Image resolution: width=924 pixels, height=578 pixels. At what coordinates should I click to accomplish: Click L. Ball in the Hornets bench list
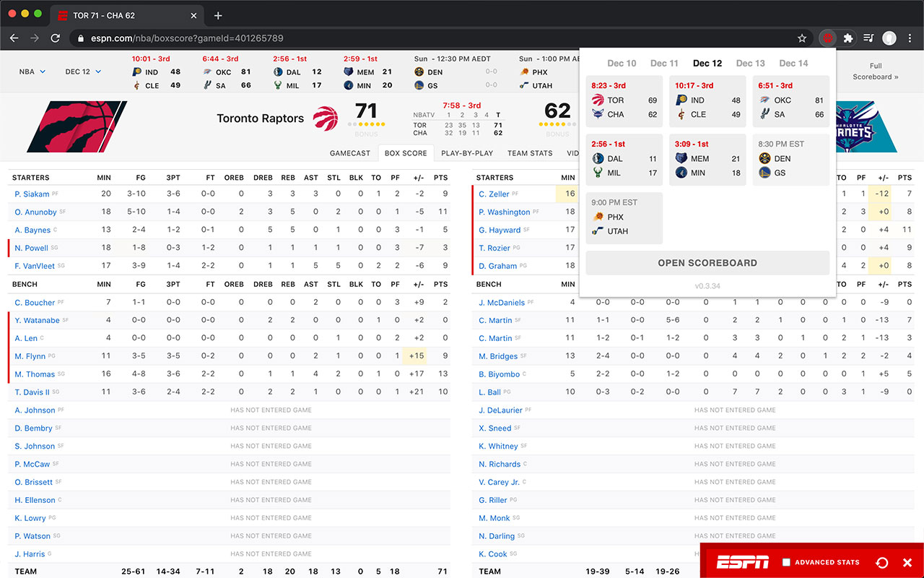coord(488,392)
